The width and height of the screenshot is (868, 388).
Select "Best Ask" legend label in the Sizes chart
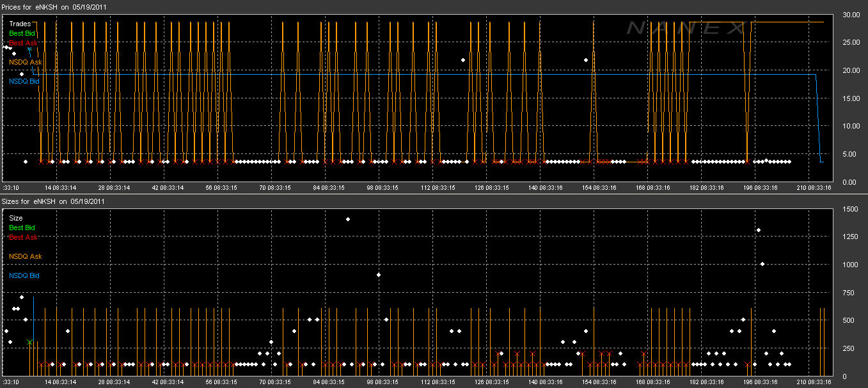[22, 237]
